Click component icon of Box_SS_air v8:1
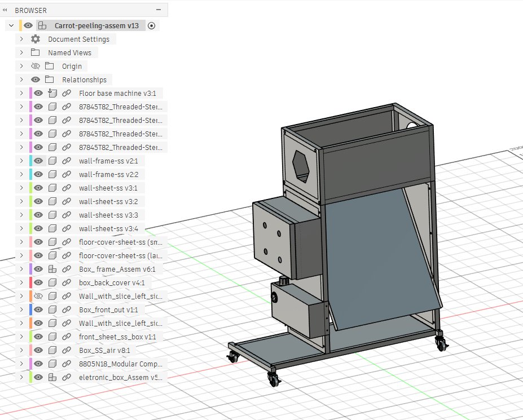523x420 pixels. pos(52,350)
